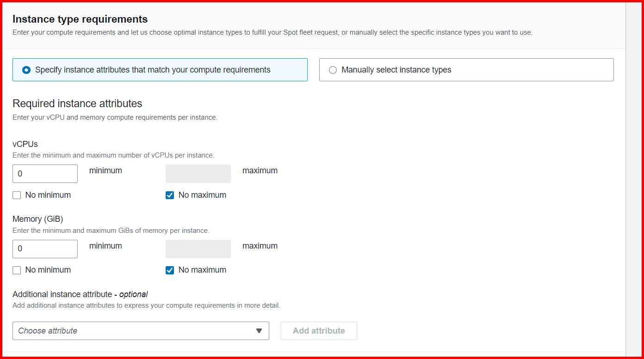
Task: Click the Add attribute button
Action: [319, 330]
